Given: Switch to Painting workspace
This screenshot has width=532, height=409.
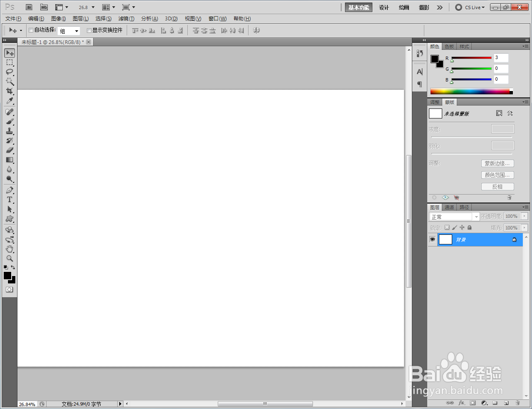Looking at the screenshot, I should click(x=404, y=7).
